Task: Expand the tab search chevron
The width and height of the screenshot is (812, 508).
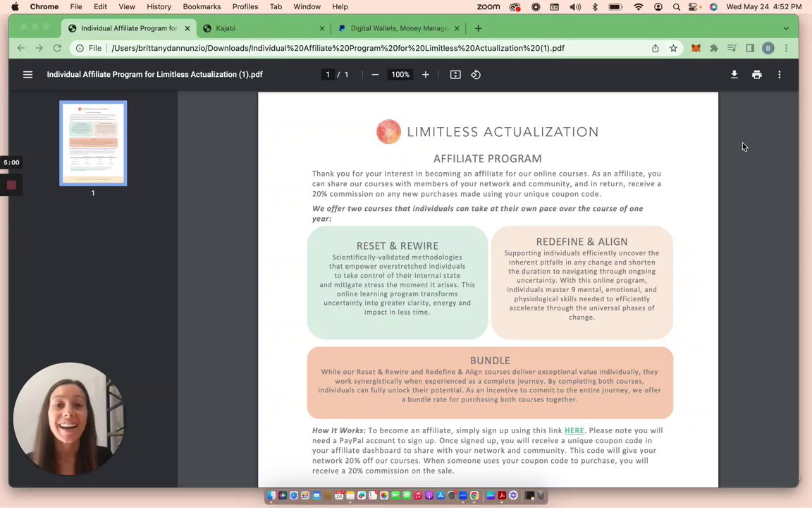Action: 786,28
